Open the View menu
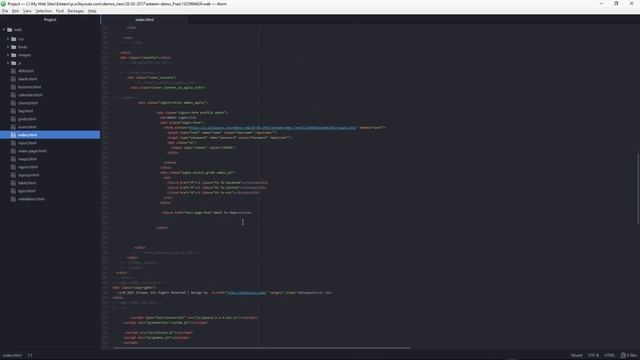Viewport: 640px width, 360px height. (x=27, y=11)
